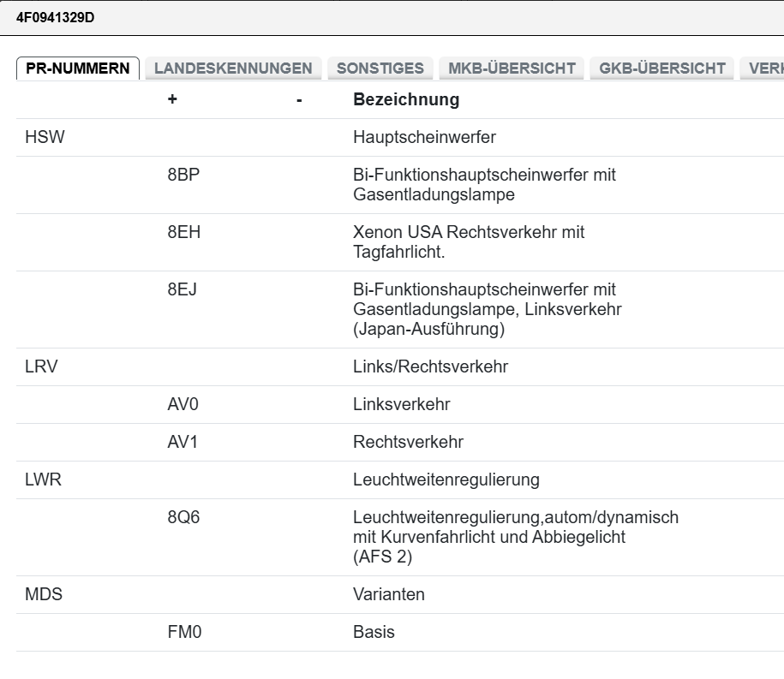784x679 pixels.
Task: Click the LRV Links/Rechtsverkehr group row
Action: pyautogui.click(x=400, y=366)
